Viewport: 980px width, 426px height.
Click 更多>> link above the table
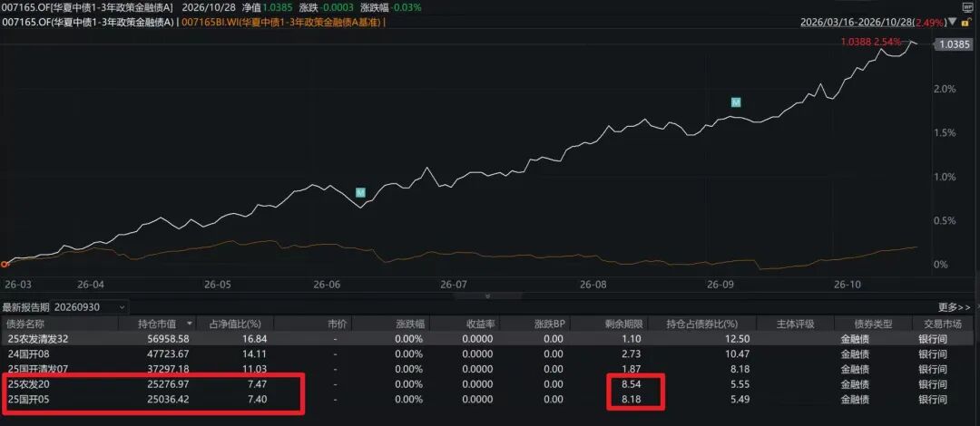click(x=955, y=307)
